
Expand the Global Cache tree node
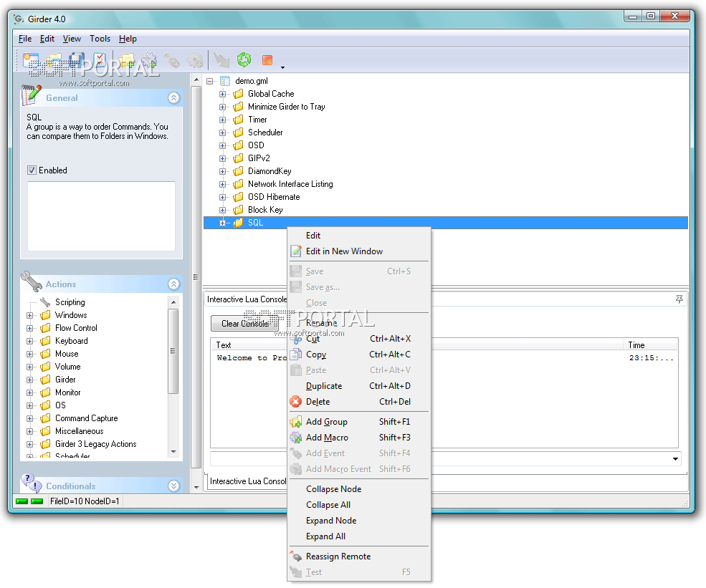tap(222, 94)
